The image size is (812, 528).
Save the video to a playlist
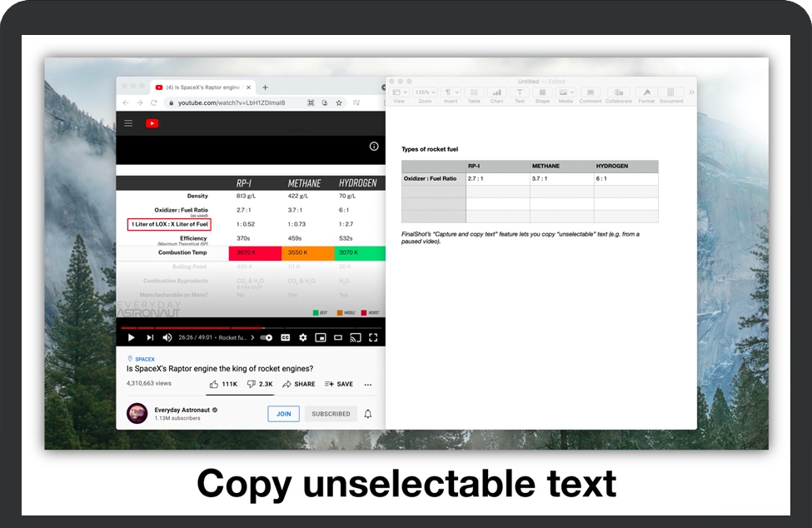coord(339,384)
